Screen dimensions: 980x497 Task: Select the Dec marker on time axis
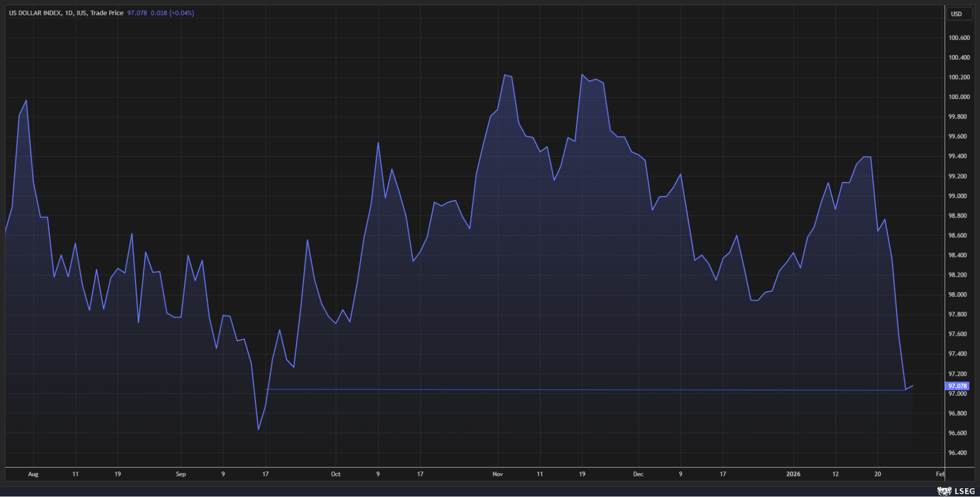638,474
